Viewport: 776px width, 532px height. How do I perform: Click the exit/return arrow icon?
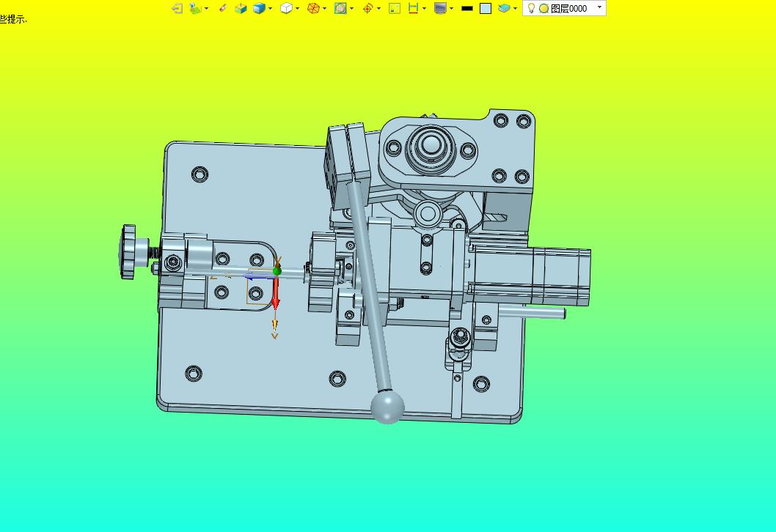177,8
